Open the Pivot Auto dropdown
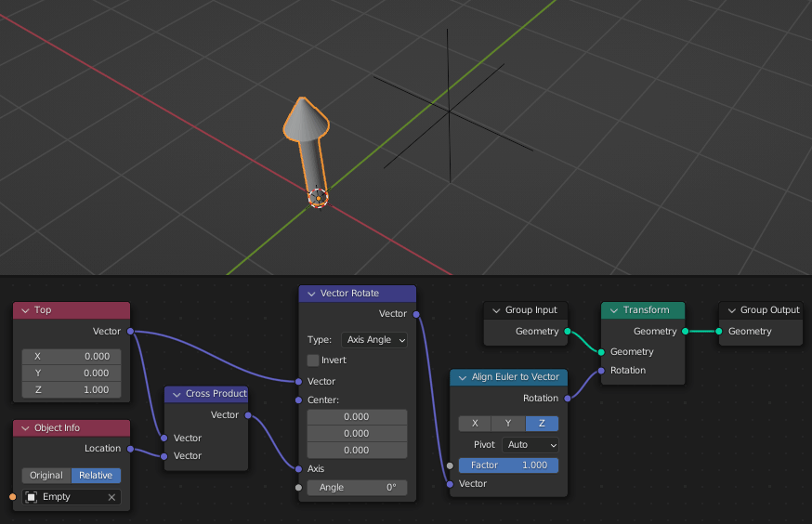 tap(530, 445)
